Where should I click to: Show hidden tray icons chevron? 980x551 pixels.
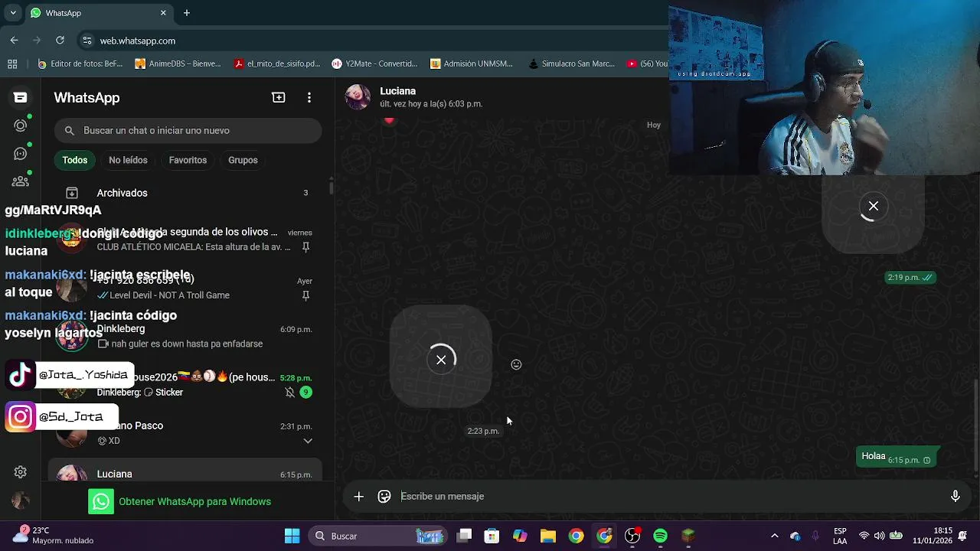click(x=774, y=536)
